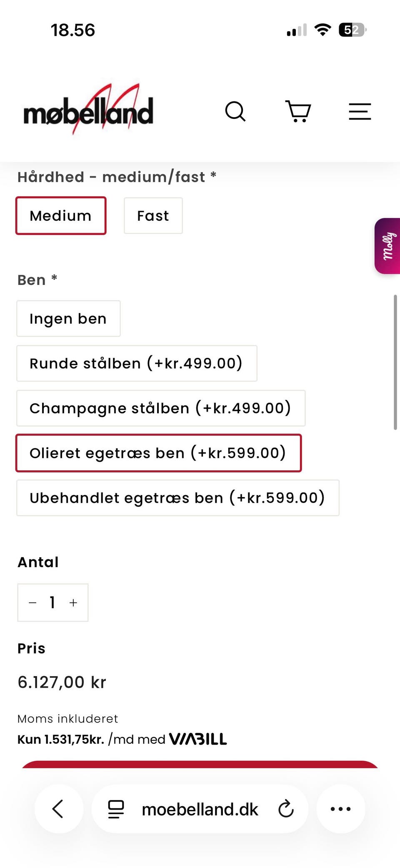
Task: Select Runde stålben leg option
Action: point(136,363)
